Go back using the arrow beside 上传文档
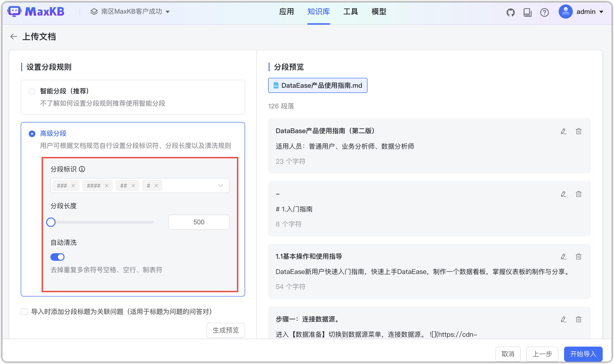Image resolution: width=614 pixels, height=364 pixels. (14, 36)
